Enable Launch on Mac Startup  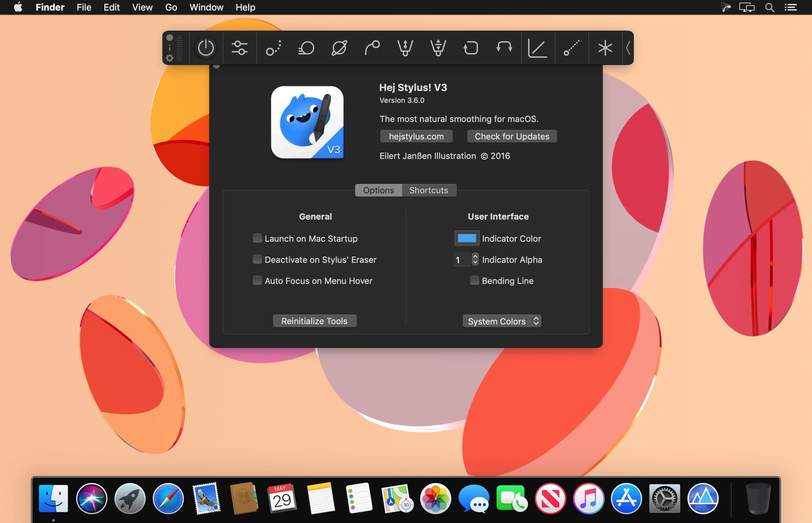257,238
